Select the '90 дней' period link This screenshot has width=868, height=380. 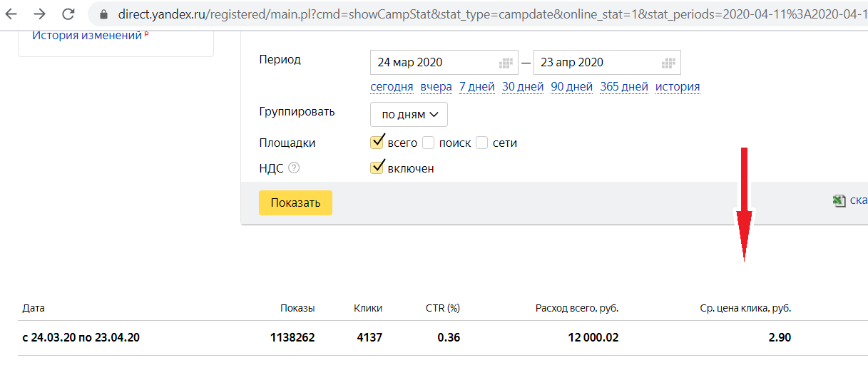(572, 87)
